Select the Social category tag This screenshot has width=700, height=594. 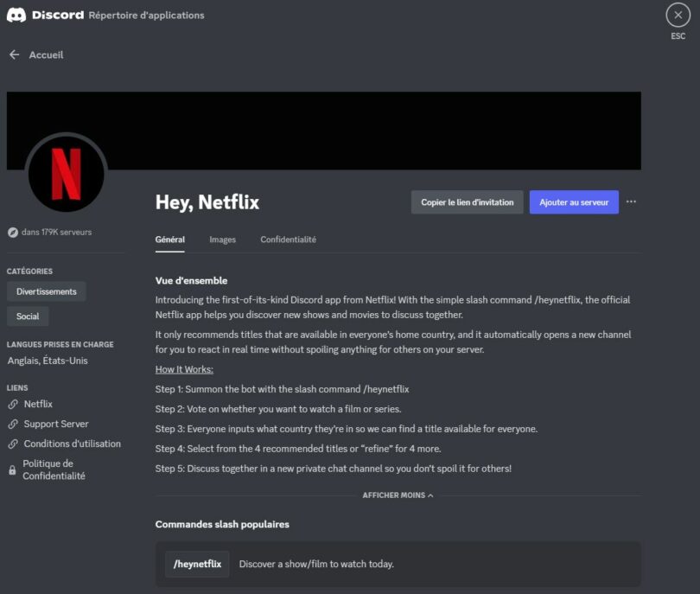(x=28, y=316)
